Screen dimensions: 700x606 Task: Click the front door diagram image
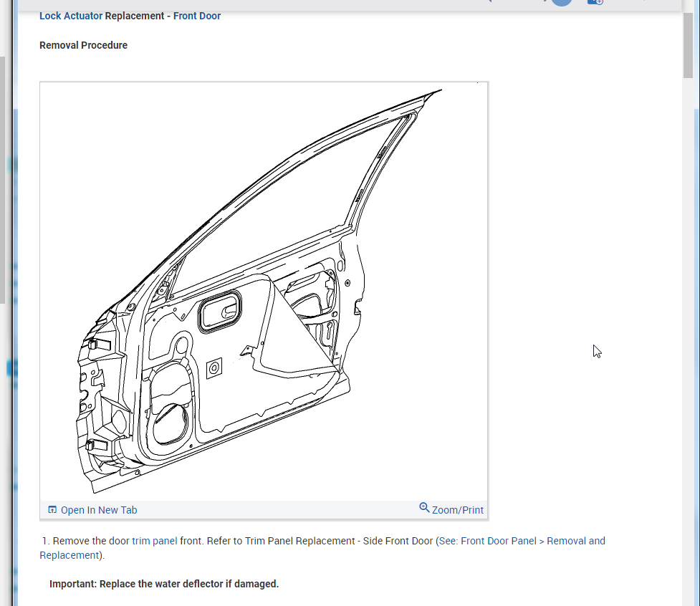click(264, 291)
